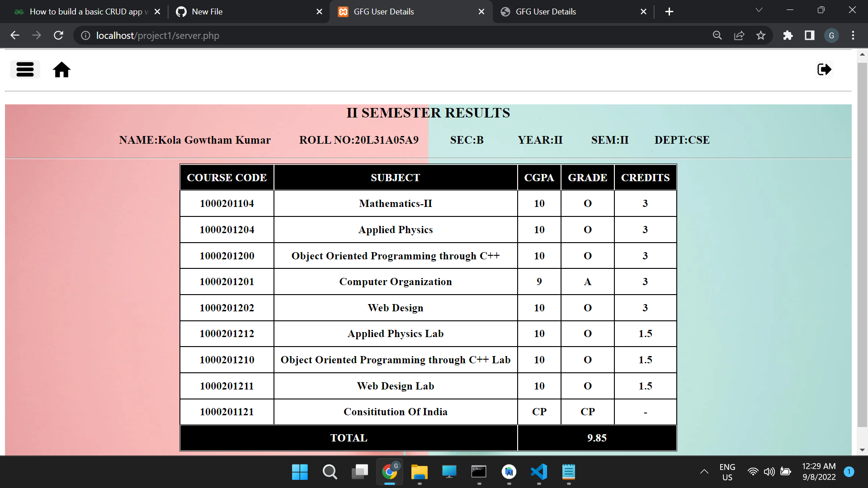This screenshot has height=488, width=868.
Task: Open the browser Extensions icon
Action: coord(788,35)
